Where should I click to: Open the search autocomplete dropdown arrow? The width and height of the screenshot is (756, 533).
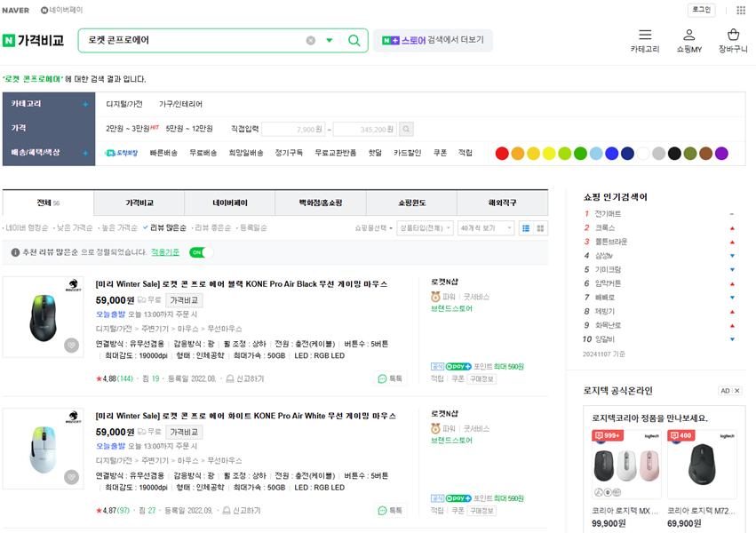[x=330, y=41]
